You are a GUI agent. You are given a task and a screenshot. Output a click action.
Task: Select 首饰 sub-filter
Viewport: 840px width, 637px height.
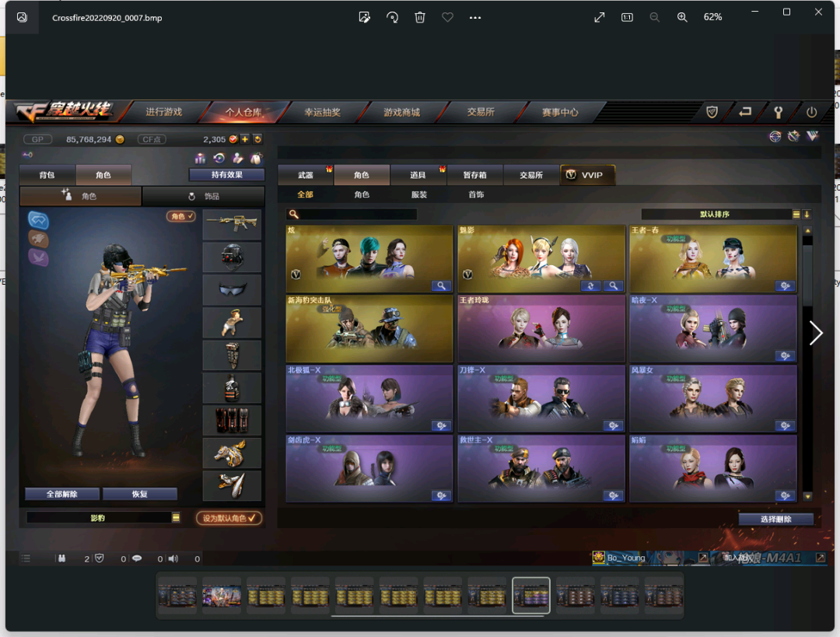pos(476,194)
